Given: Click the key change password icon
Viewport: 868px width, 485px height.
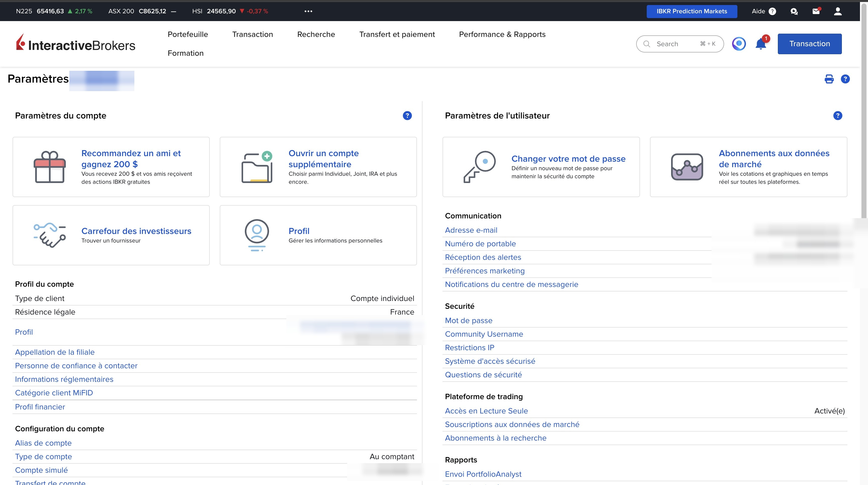Looking at the screenshot, I should pyautogui.click(x=479, y=167).
